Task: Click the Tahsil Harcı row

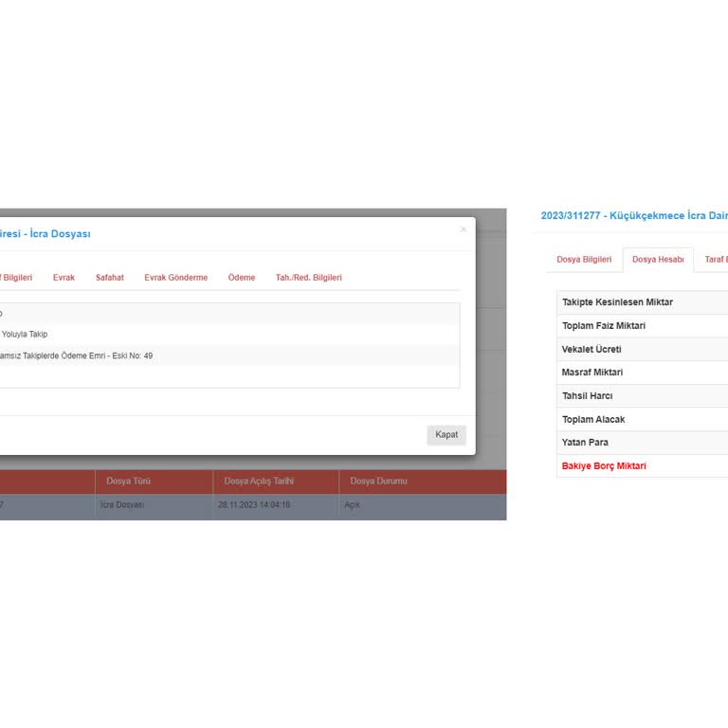Action: pyautogui.click(x=643, y=396)
